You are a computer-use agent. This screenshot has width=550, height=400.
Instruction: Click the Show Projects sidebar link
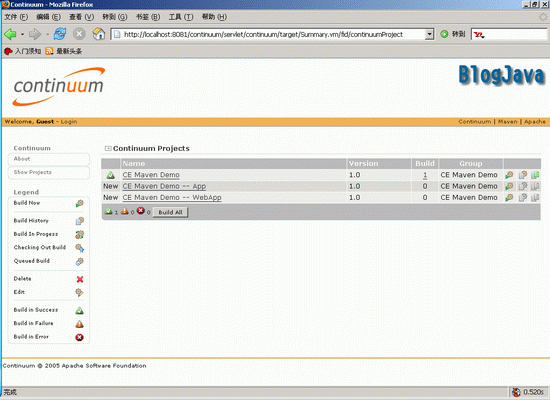[x=33, y=172]
